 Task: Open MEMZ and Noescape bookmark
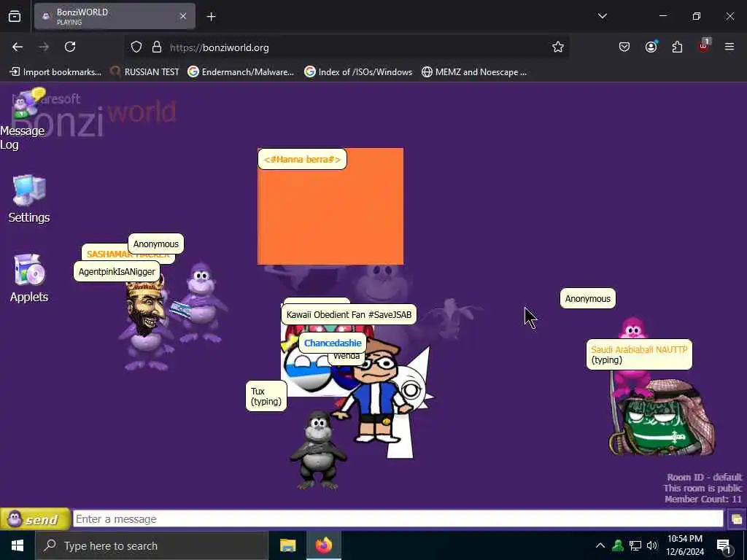[474, 72]
